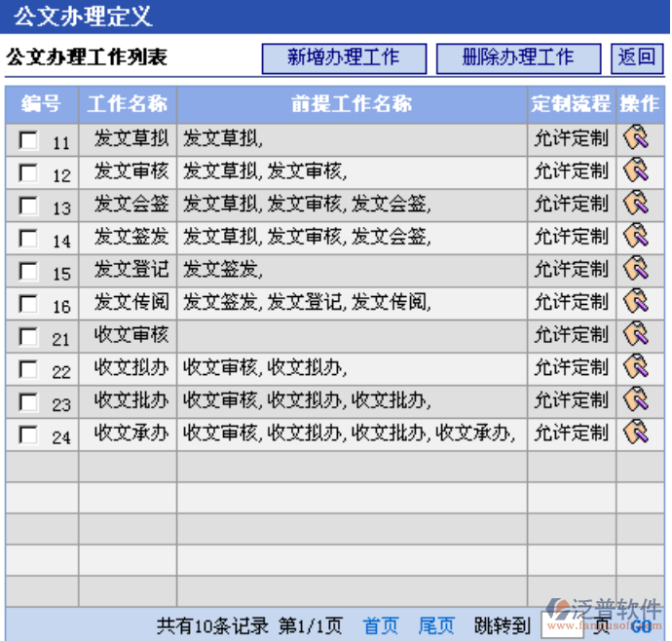Tick the checkbox next to number 21
This screenshot has height=641, width=672.
pyautogui.click(x=28, y=337)
